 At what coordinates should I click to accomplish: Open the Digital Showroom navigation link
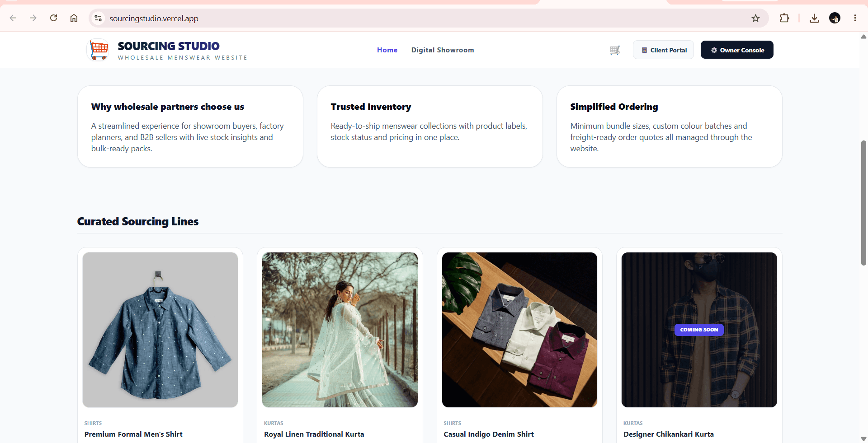coord(443,50)
